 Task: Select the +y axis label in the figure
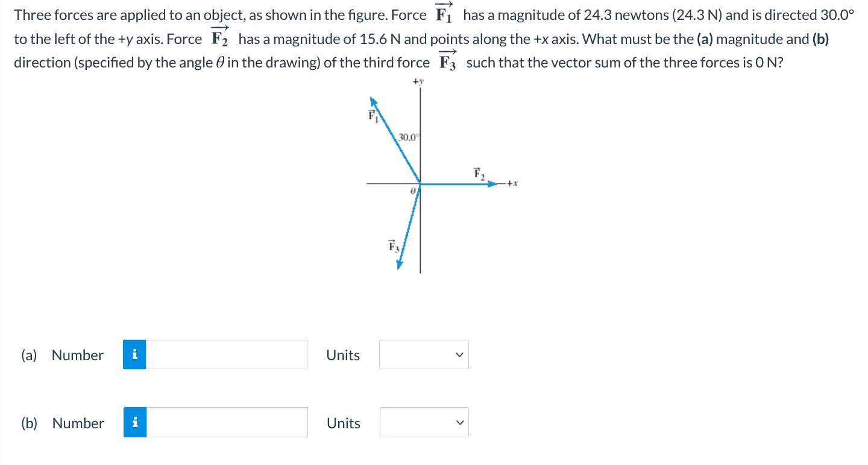(x=417, y=80)
